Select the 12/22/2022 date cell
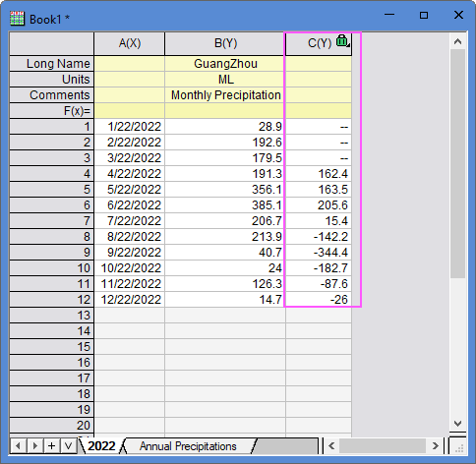 (x=130, y=300)
